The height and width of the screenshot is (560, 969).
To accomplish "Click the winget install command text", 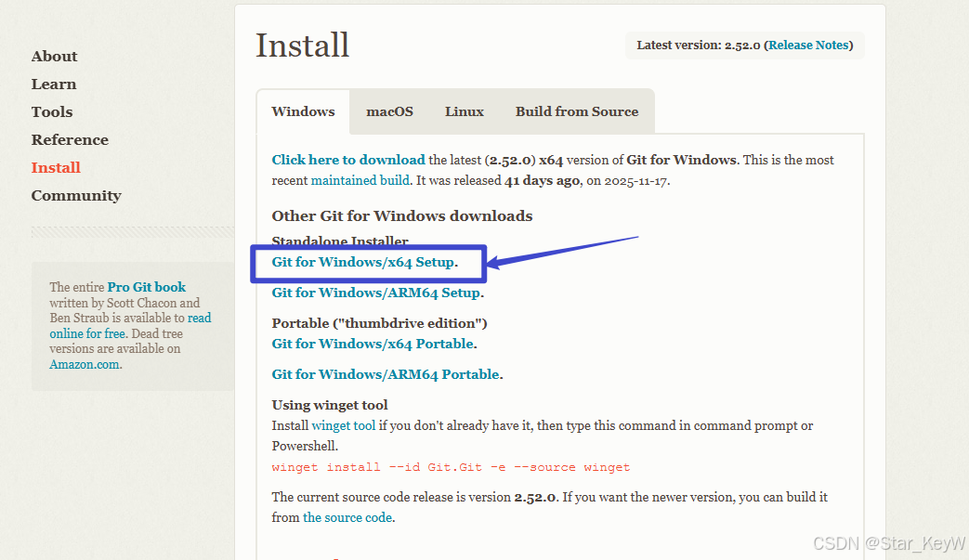I will click(451, 467).
